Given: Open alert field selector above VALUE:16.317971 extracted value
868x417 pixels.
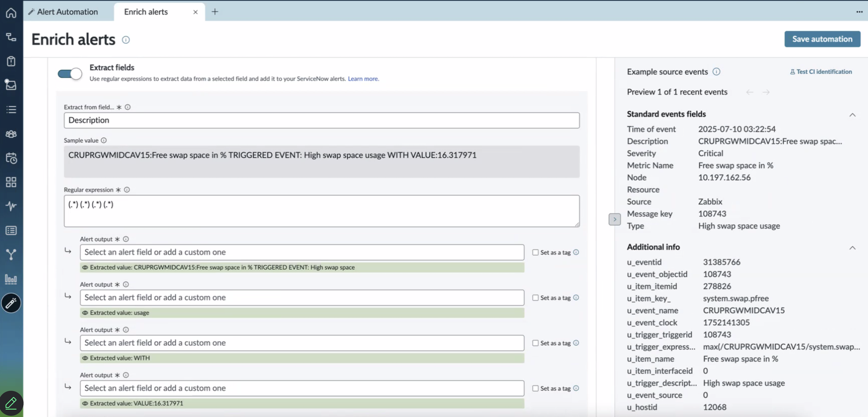Looking at the screenshot, I should click(x=302, y=388).
